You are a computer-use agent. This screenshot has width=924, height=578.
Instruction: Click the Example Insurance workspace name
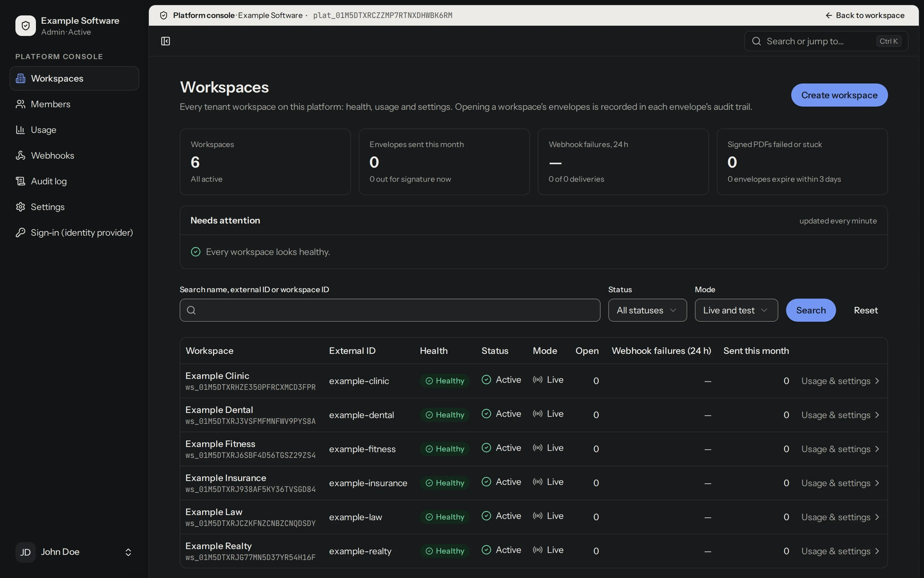226,478
